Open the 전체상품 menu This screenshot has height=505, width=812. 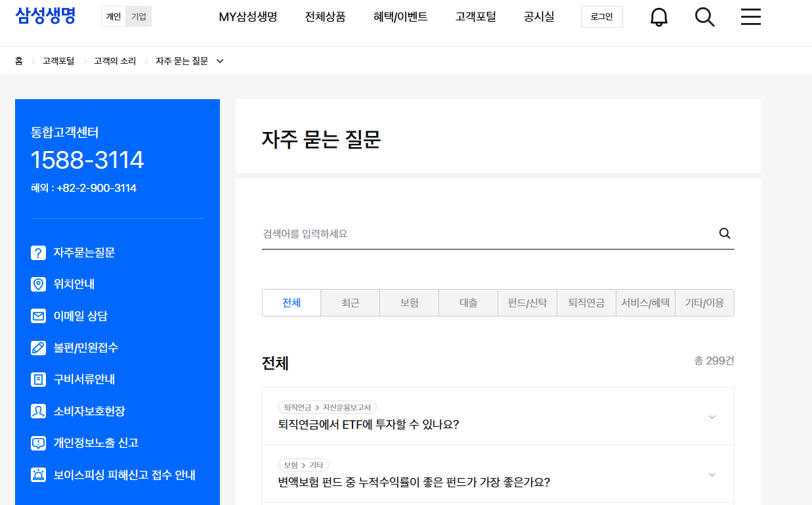click(325, 17)
